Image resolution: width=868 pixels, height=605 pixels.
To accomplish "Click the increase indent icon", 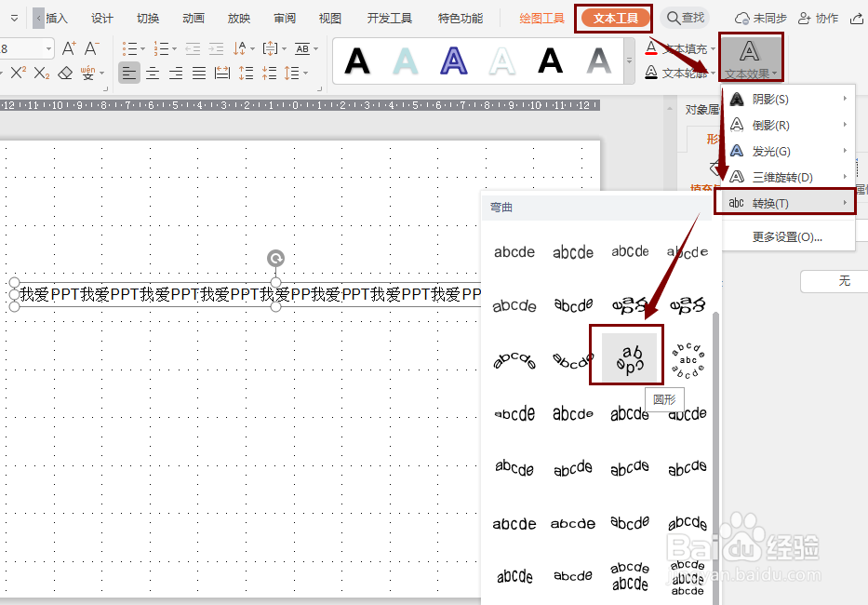I will (x=216, y=48).
